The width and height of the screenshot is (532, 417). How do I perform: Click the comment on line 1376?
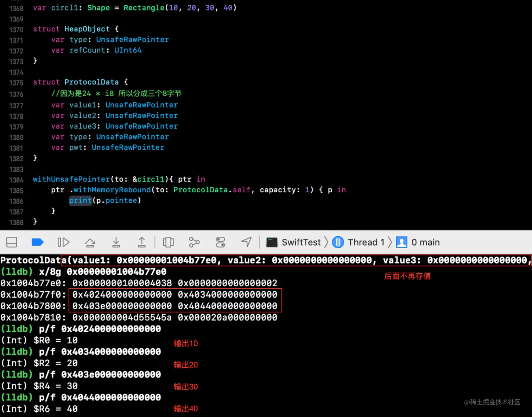(116, 93)
